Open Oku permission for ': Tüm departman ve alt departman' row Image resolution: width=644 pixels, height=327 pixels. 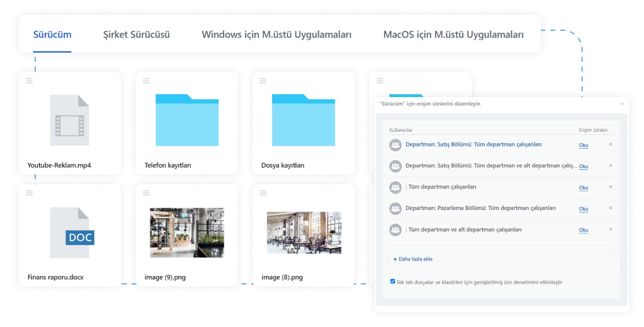coord(584,230)
